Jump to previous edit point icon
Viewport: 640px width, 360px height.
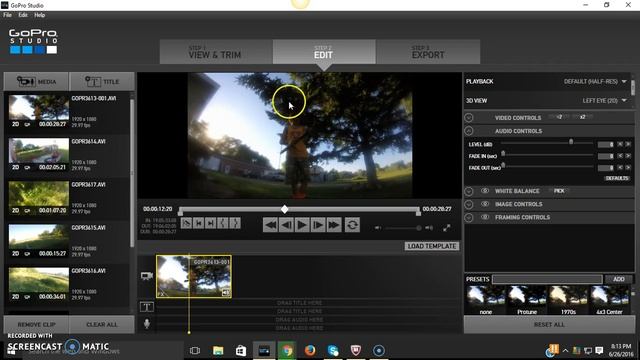198,223
